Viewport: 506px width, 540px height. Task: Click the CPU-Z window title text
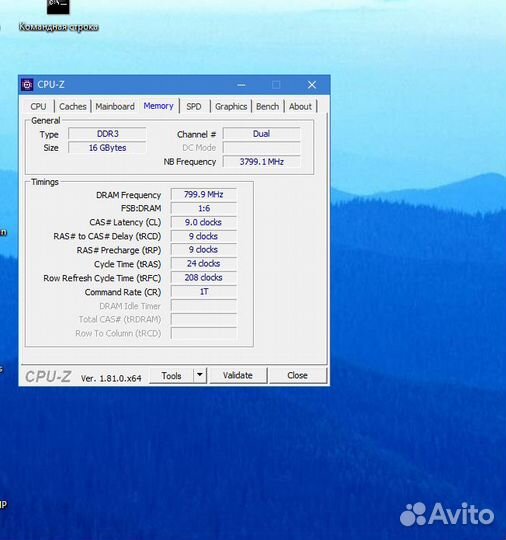pos(51,85)
